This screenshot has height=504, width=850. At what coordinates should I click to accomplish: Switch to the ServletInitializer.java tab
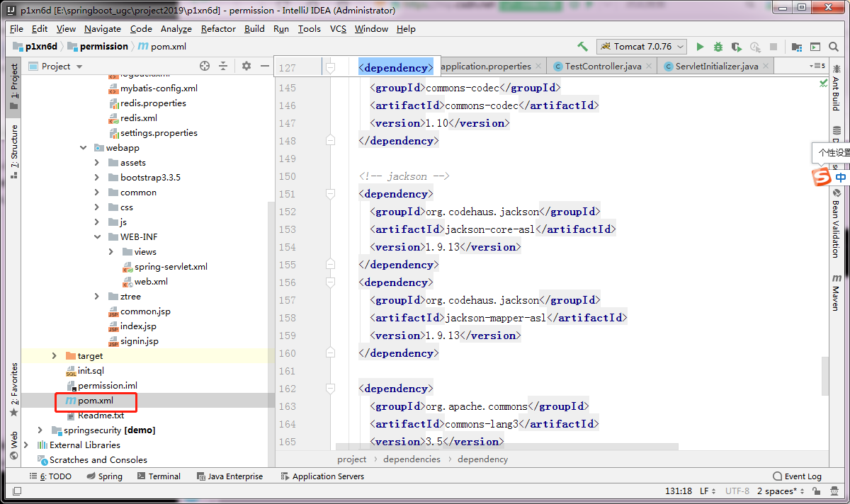[x=715, y=67]
